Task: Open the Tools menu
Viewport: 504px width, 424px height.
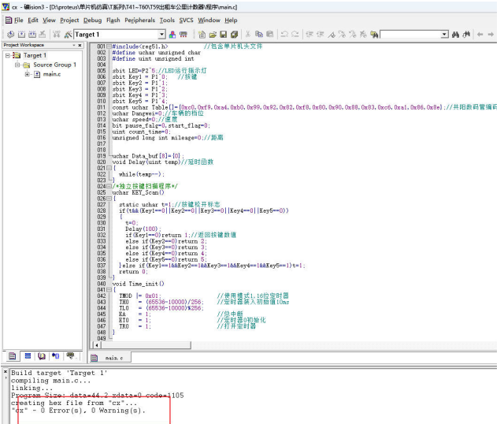Action: (167, 20)
